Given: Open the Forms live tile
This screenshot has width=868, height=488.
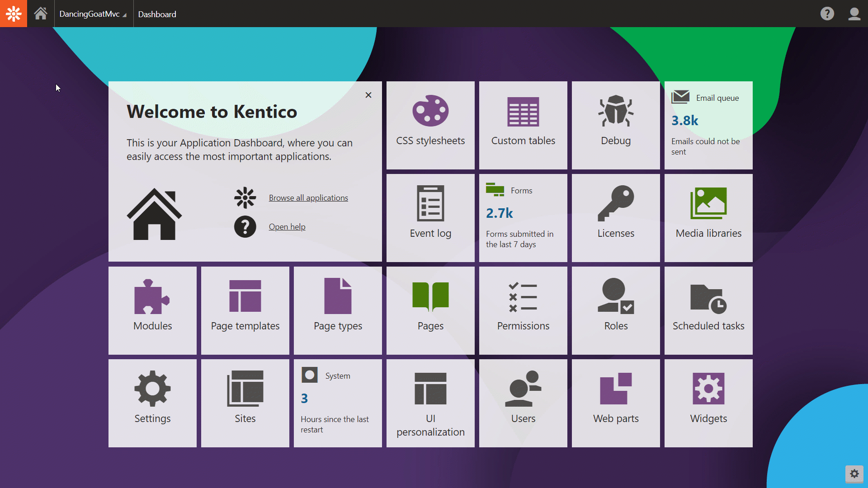Looking at the screenshot, I should [523, 218].
